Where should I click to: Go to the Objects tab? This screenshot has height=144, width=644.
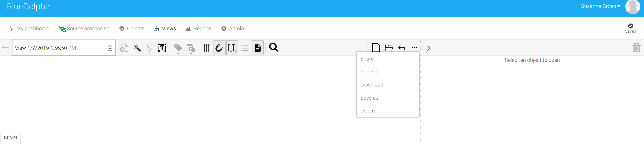132,29
